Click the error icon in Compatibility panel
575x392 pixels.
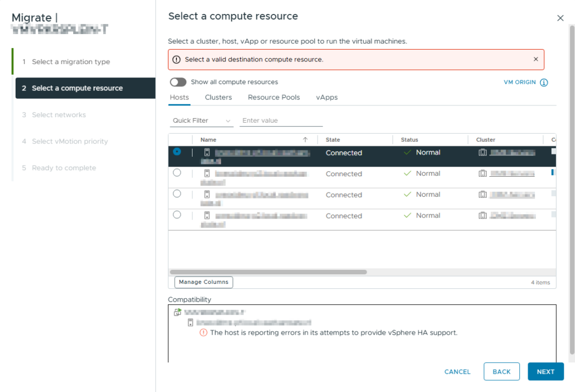point(203,333)
